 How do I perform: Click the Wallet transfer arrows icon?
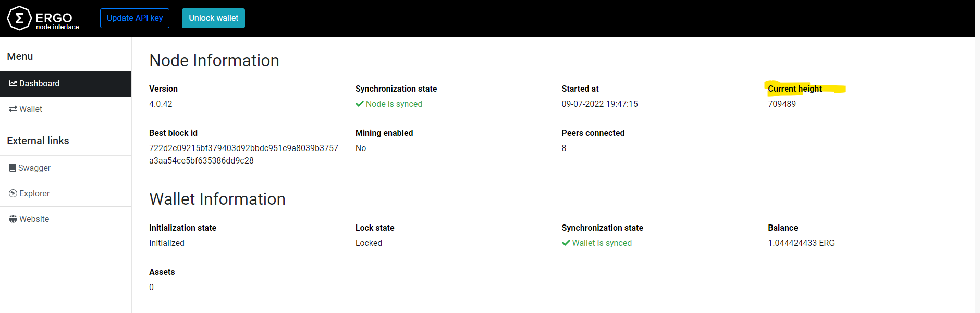13,109
